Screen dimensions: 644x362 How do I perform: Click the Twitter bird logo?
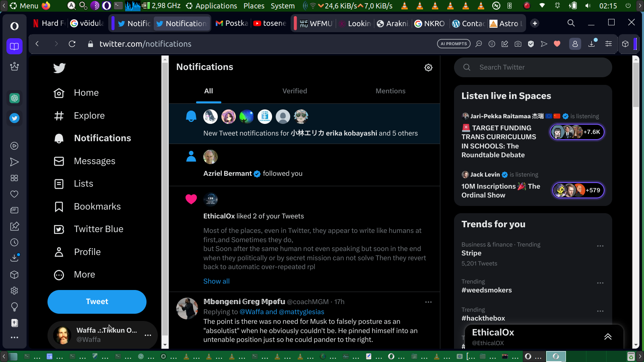(x=59, y=68)
